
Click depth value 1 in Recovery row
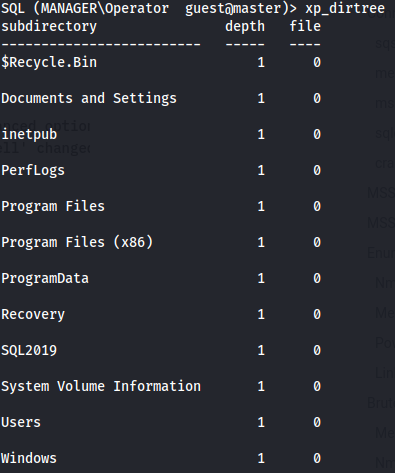261,314
